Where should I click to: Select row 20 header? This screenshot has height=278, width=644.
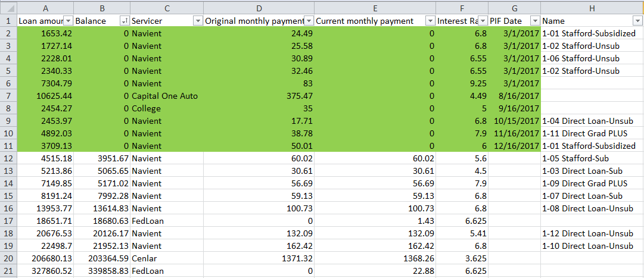point(8,259)
